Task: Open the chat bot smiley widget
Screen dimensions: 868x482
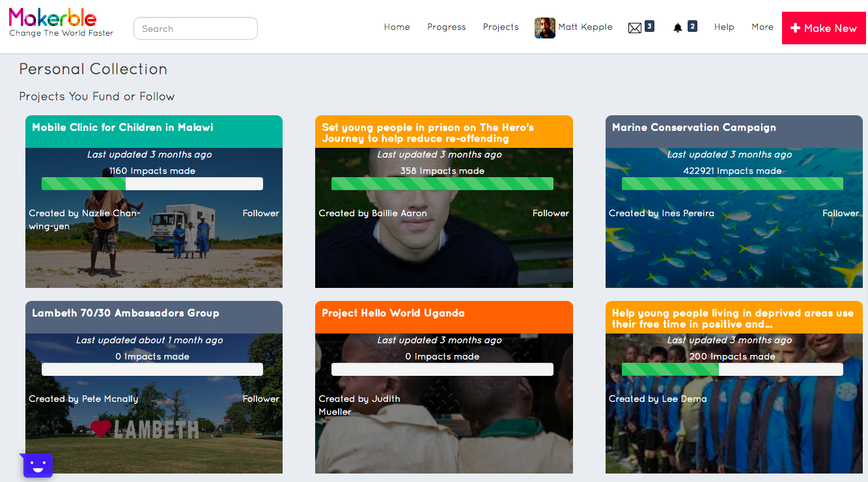Action: (x=37, y=465)
